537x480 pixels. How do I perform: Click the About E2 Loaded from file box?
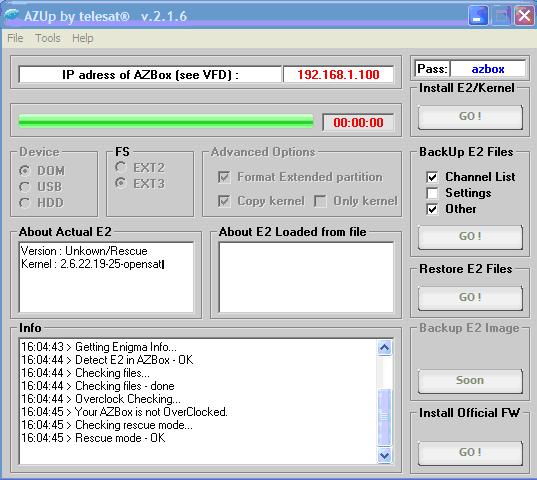tap(306, 277)
